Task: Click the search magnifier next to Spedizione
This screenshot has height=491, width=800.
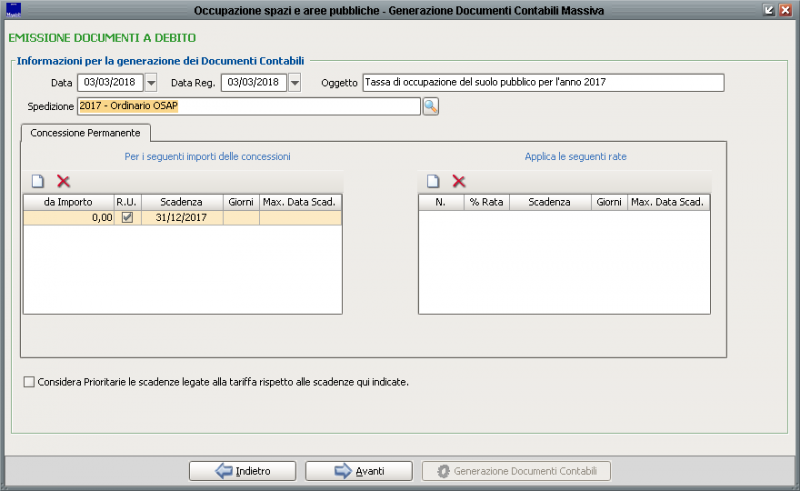Action: click(x=431, y=106)
